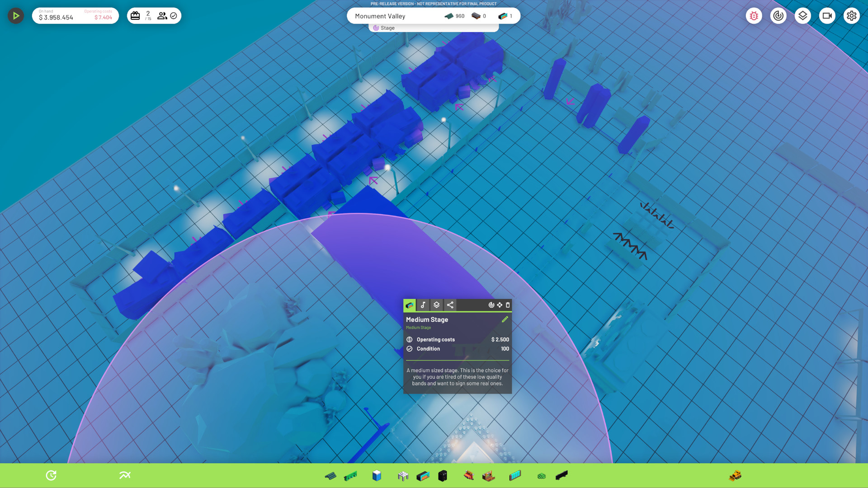This screenshot has width=868, height=488.
Task: Toggle the radar coverage overlay in the top bar
Action: pos(778,16)
